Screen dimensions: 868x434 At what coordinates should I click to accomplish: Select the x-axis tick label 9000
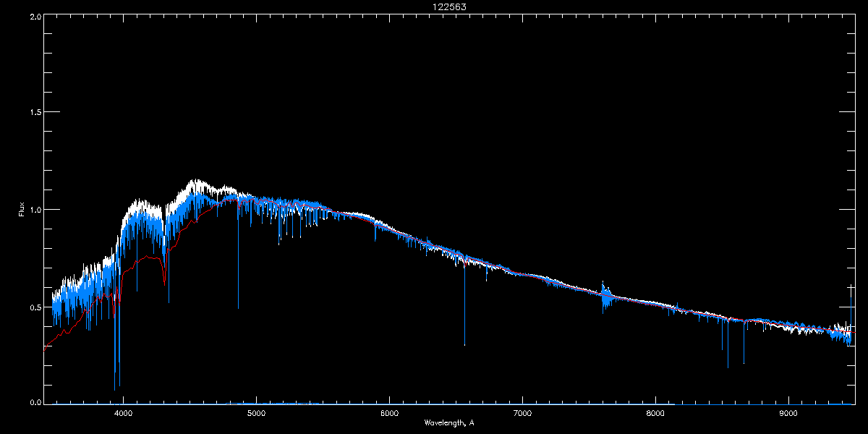coord(788,413)
